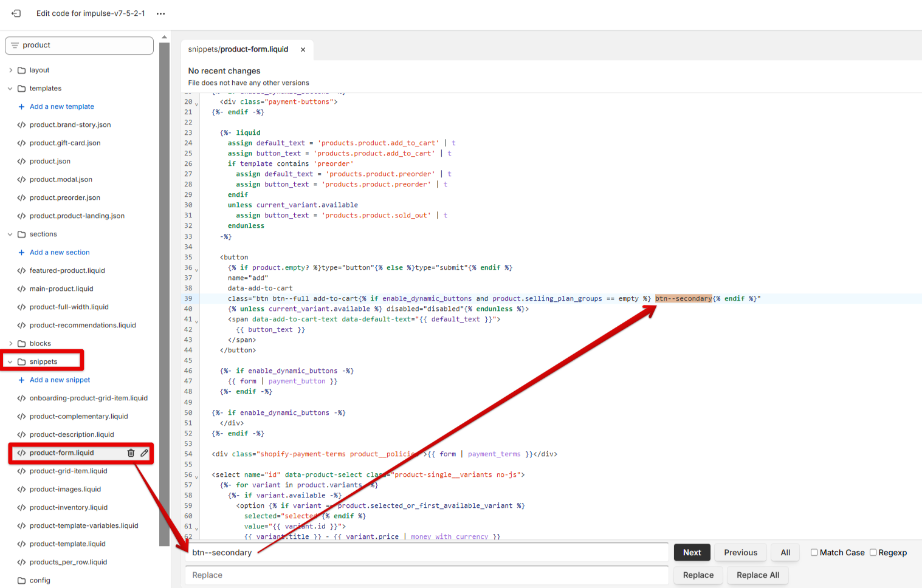Click the plus icon beside Add a new template
The width and height of the screenshot is (922, 588).
[x=21, y=107]
